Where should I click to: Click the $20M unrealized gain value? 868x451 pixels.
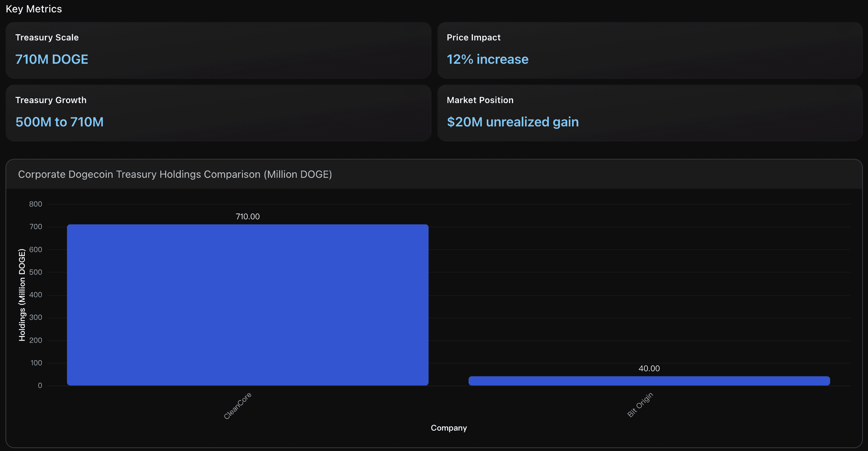[x=512, y=122]
